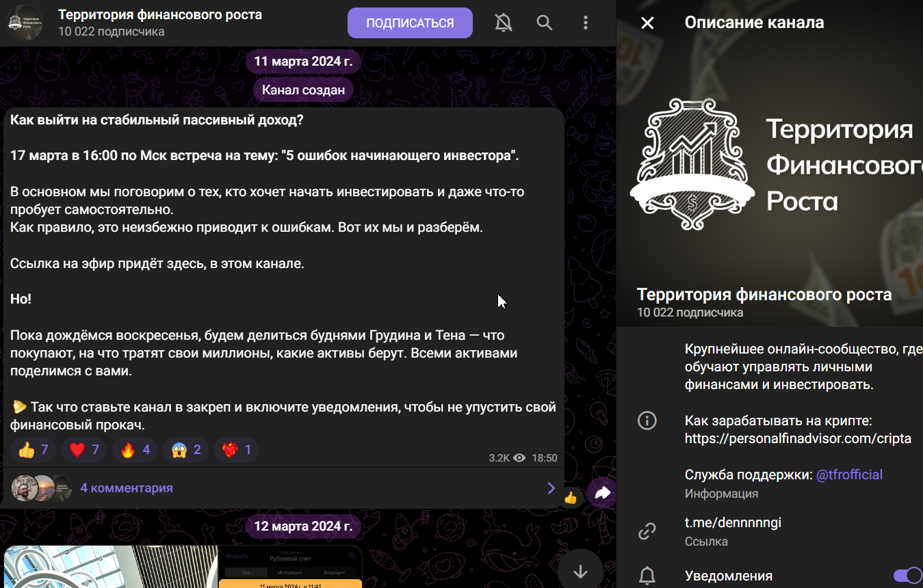Click the link icon next to t.me/dennnnngi
Screen dimensions: 923x588
[x=647, y=531]
